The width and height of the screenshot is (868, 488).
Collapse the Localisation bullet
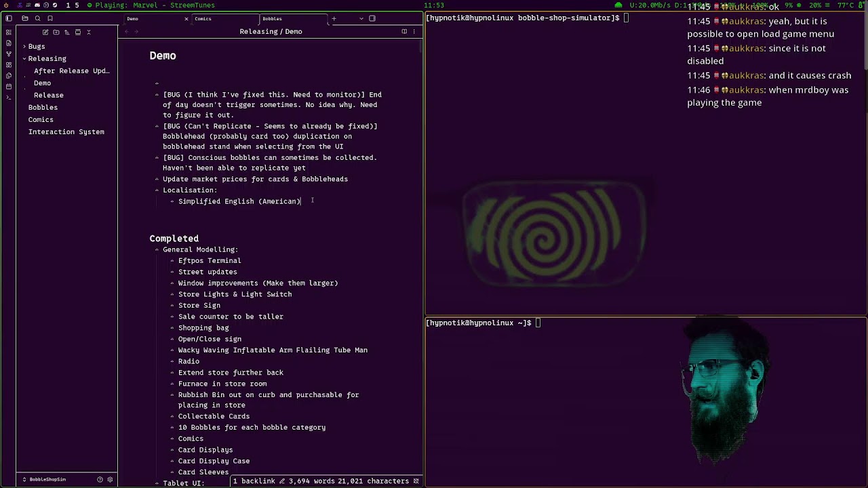[x=157, y=190]
